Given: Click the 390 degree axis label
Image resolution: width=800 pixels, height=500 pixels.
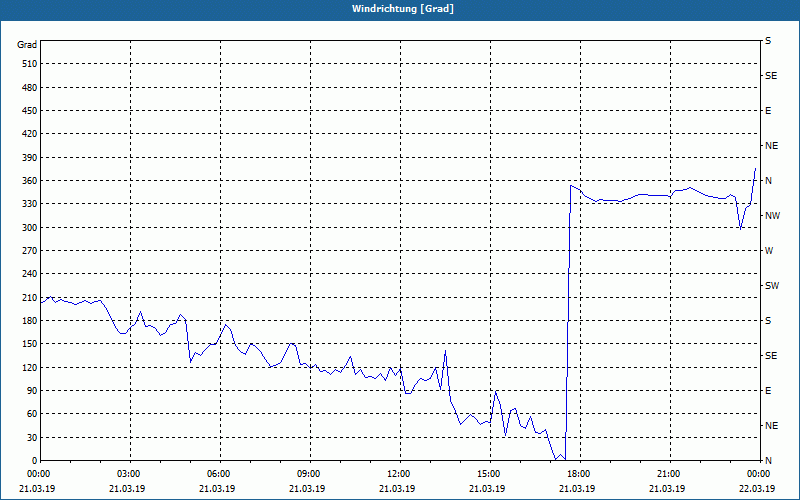Looking at the screenshot, I should tap(30, 158).
